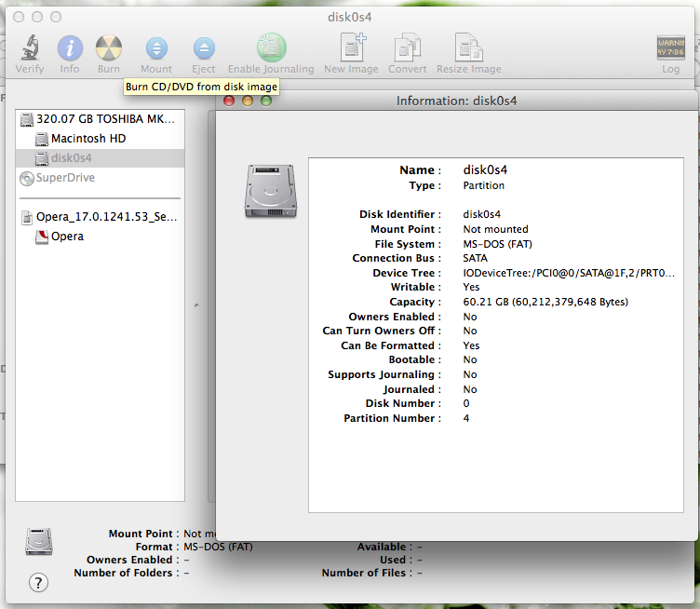Select disk0s4 partition in sidebar
This screenshot has width=700, height=609.
coord(100,158)
